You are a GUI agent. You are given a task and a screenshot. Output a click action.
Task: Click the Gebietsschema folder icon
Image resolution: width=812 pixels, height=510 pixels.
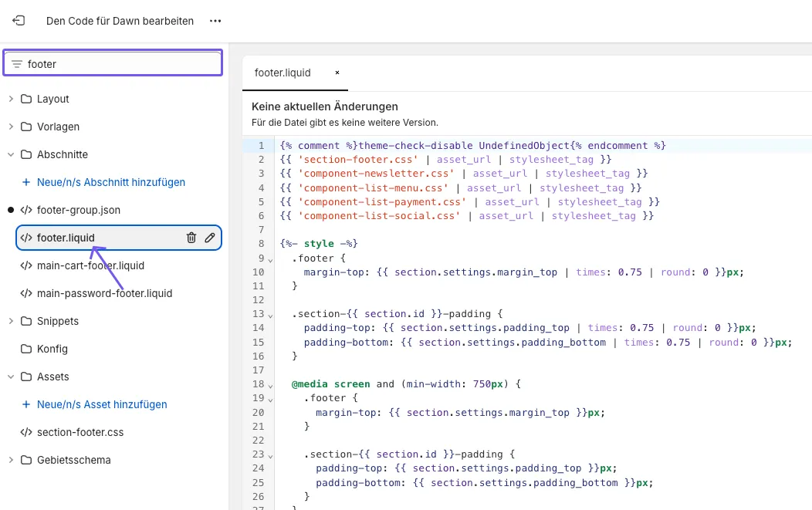coord(26,461)
